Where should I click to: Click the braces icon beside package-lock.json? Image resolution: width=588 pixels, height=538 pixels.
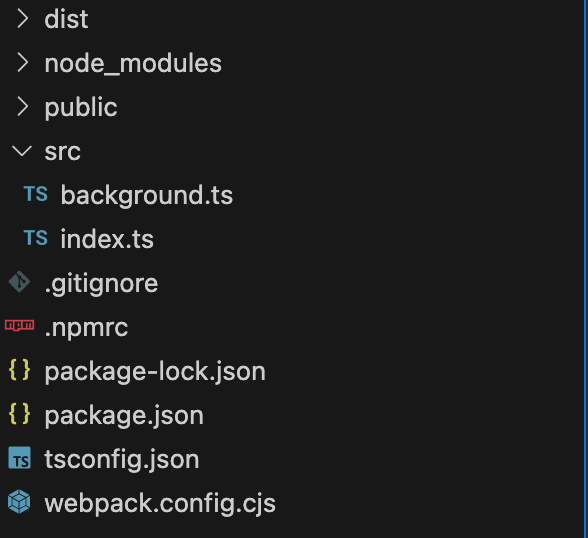[20, 370]
